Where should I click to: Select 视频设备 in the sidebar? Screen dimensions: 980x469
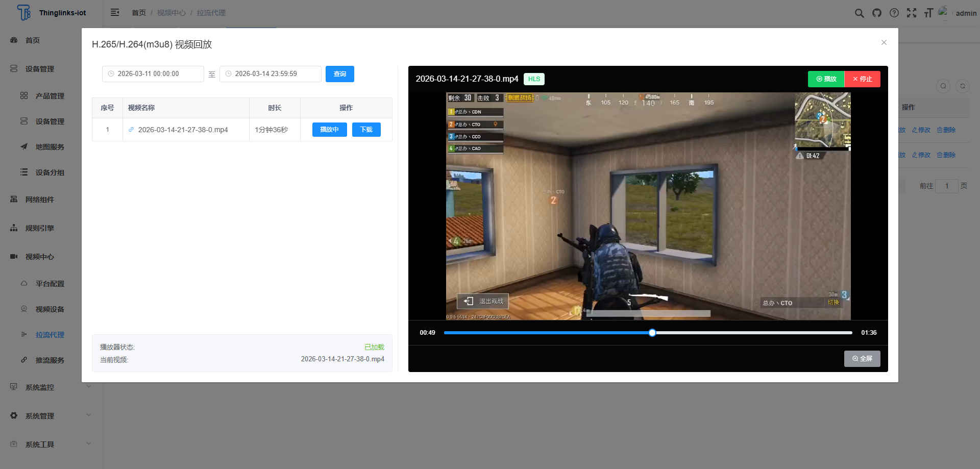click(50, 309)
